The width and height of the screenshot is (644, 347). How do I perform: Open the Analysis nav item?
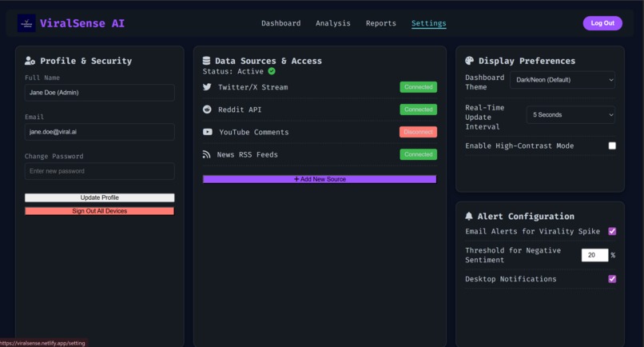[333, 23]
